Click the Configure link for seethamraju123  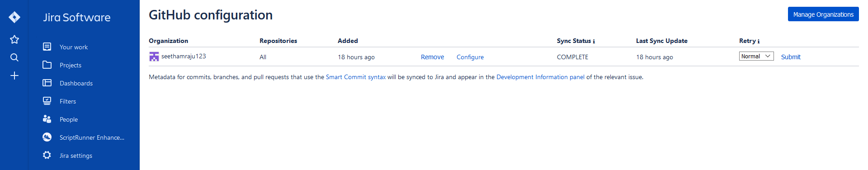pos(470,57)
